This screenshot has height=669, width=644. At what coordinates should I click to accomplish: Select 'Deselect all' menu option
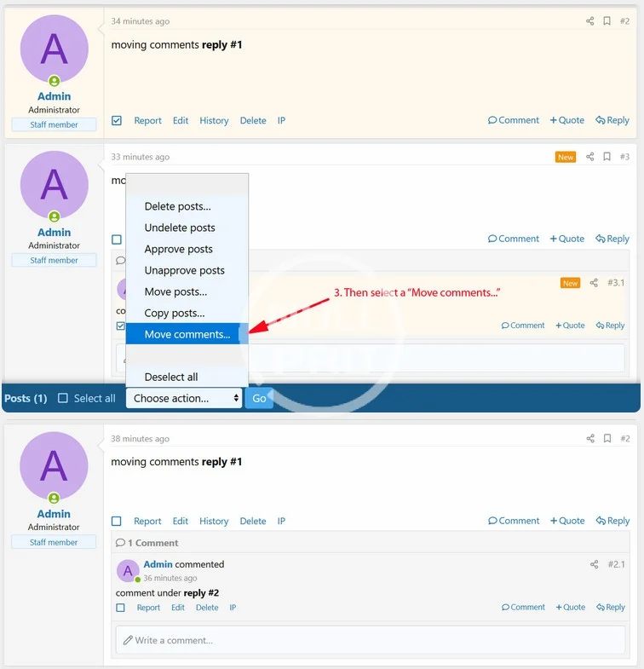coord(171,377)
